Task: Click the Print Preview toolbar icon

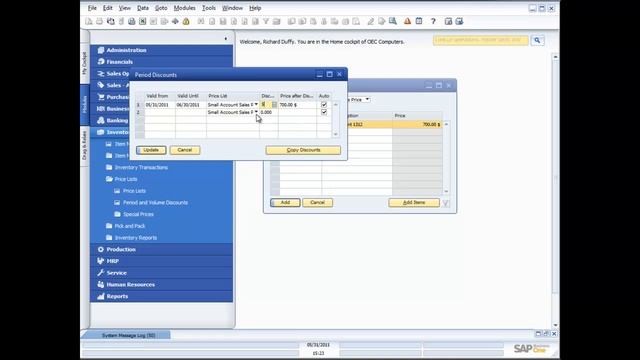Action: click(89, 21)
